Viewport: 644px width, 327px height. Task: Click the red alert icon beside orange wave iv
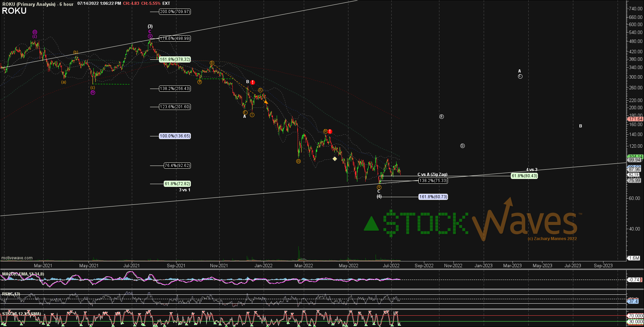pos(330,132)
